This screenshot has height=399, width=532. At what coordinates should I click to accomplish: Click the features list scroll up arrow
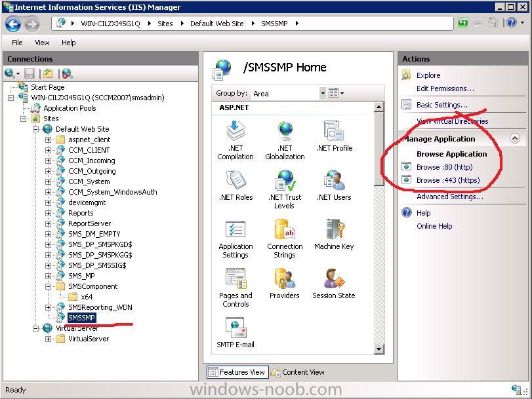point(379,107)
